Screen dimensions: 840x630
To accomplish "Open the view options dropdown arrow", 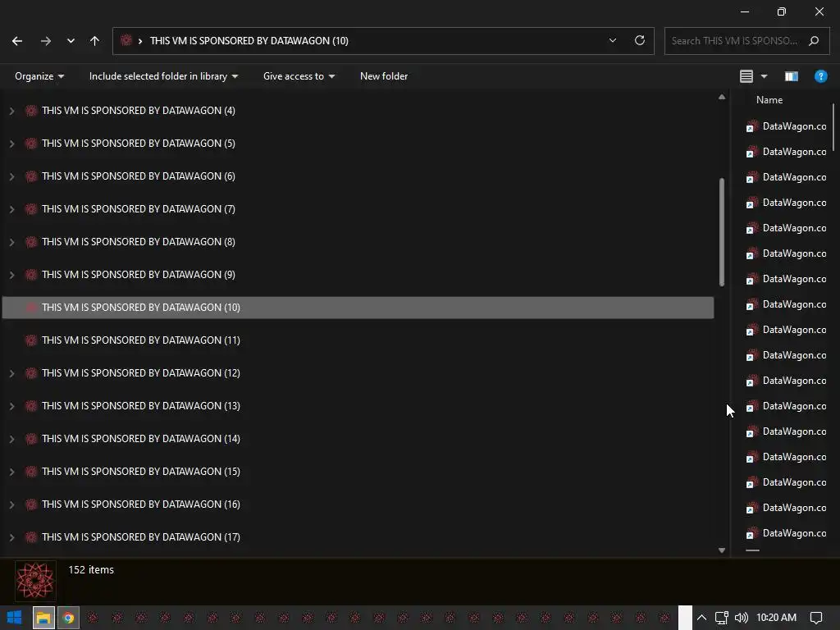I will 765,76.
